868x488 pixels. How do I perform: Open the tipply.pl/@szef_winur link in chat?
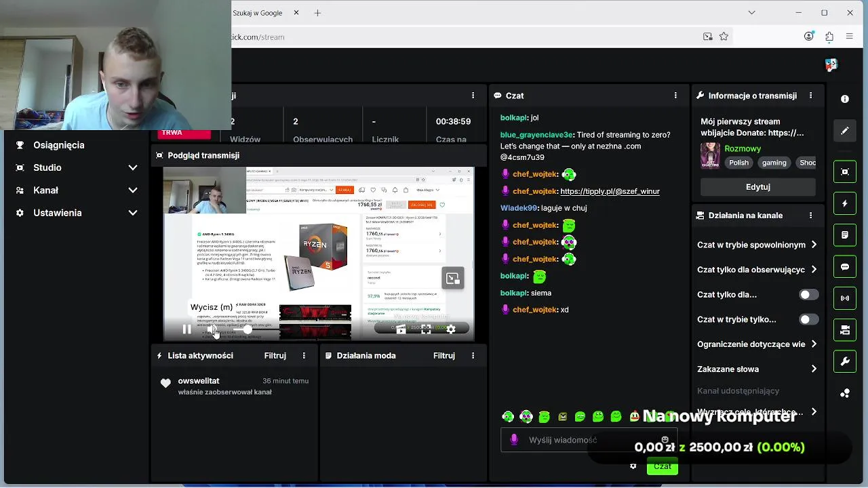click(610, 191)
